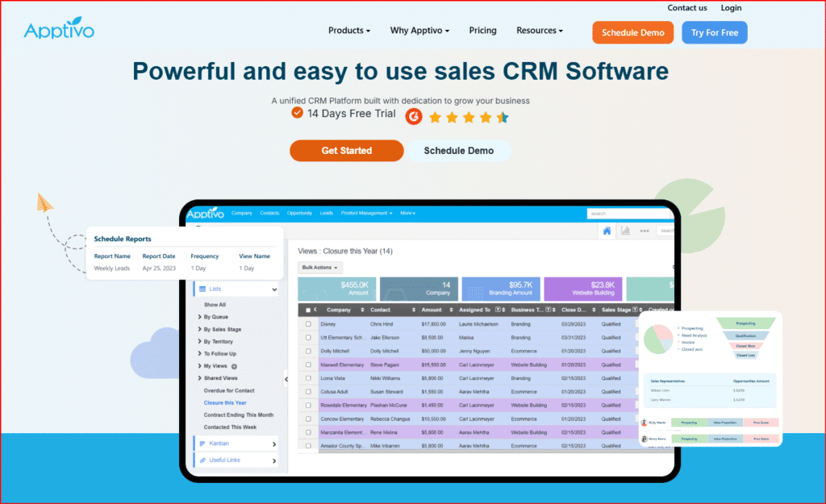Click the Apptivo logo in the website header

[x=59, y=28]
